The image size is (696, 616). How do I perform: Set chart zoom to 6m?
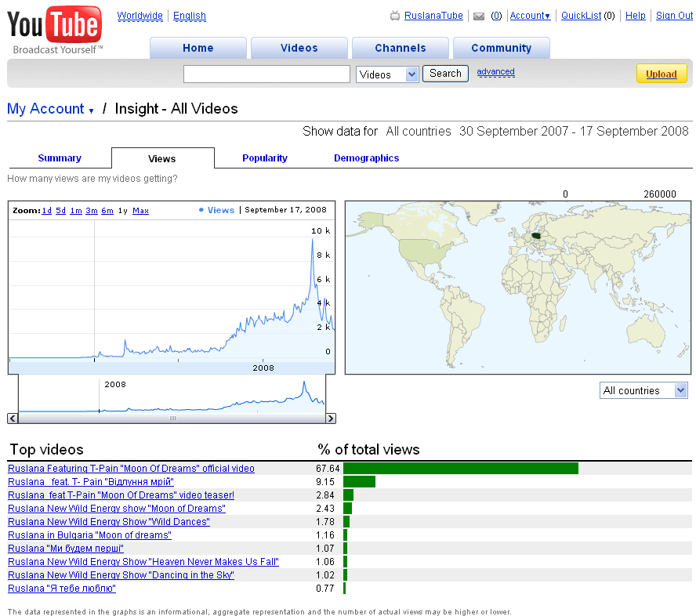[107, 211]
